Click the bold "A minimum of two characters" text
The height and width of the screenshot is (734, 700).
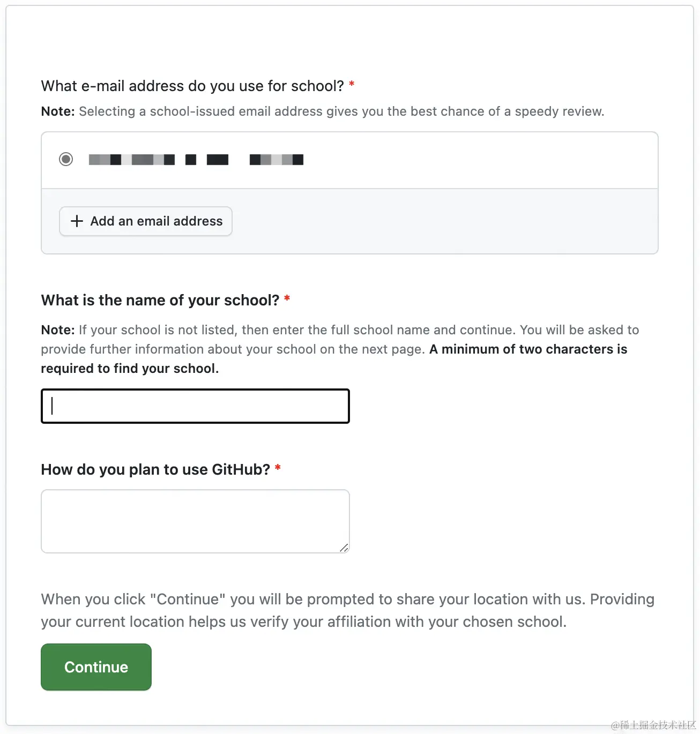[x=528, y=349]
